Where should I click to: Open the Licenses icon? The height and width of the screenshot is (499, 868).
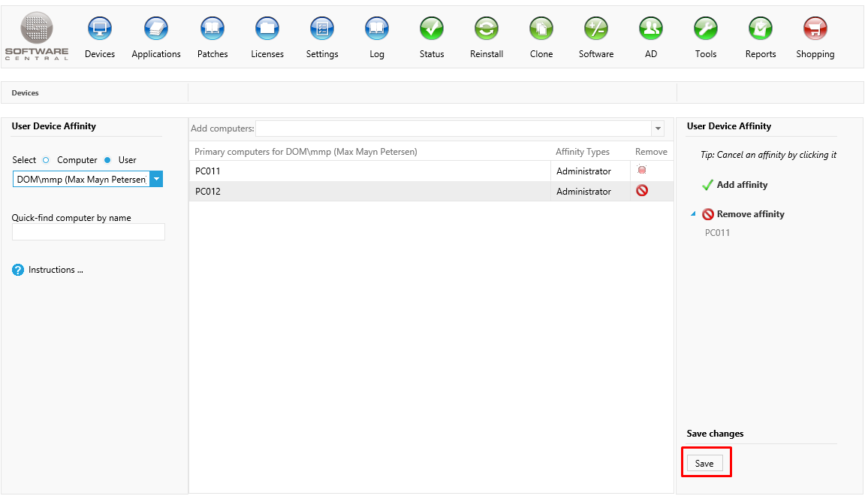[267, 30]
